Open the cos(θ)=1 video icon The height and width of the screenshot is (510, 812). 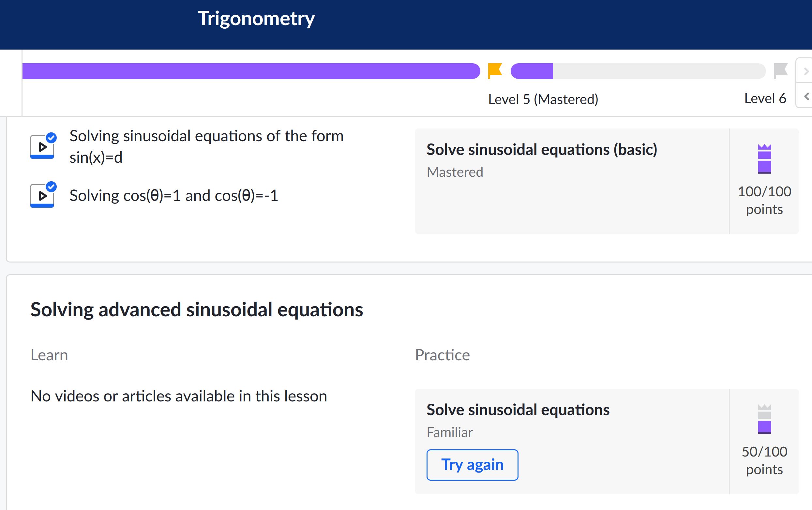[x=42, y=195]
